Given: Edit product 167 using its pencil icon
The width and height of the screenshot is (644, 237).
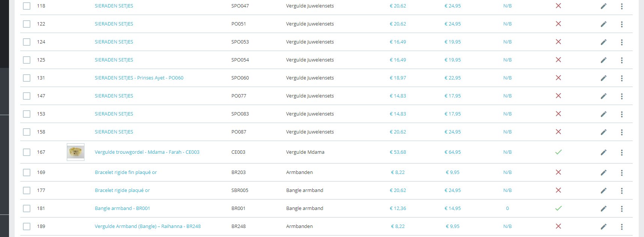Looking at the screenshot, I should (603, 153).
